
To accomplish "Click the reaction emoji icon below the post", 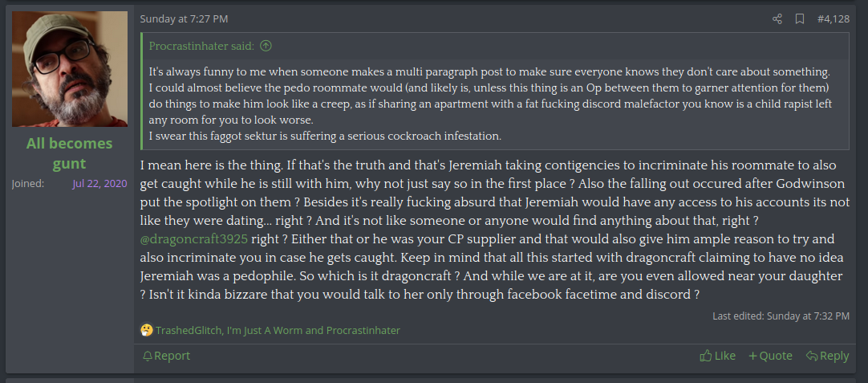I will (x=146, y=330).
